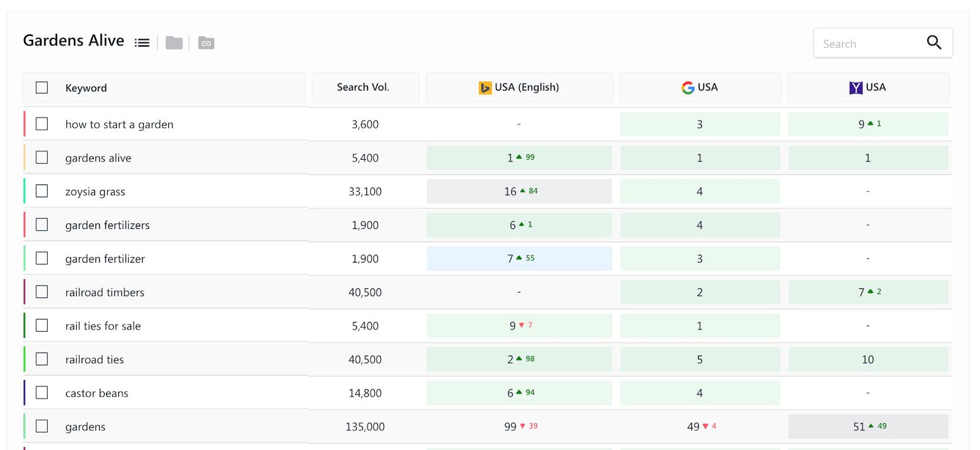The height and width of the screenshot is (450, 980).
Task: Click search volume 14,800 for castor beans
Action: [365, 393]
